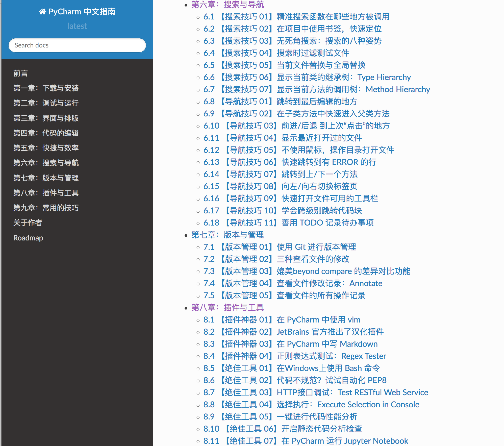Open link 6.9 在子类方法中快速进入父类方法
This screenshot has width=504, height=446.
pos(297,114)
